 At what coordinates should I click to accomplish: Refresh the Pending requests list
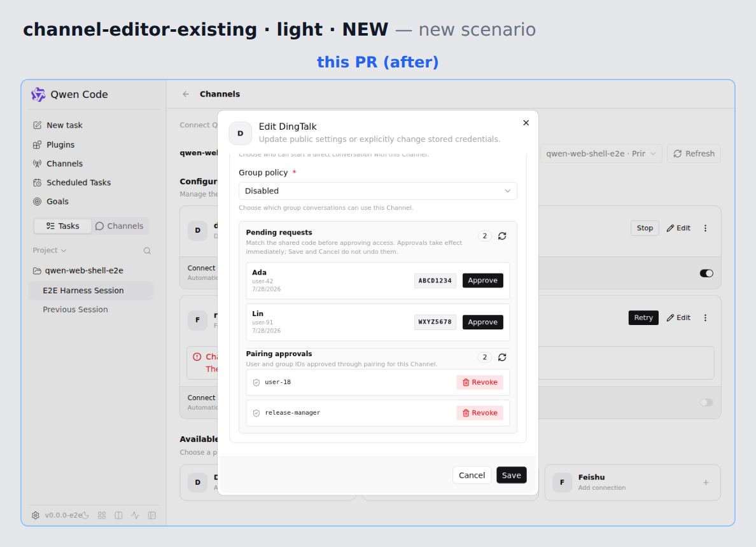(502, 236)
